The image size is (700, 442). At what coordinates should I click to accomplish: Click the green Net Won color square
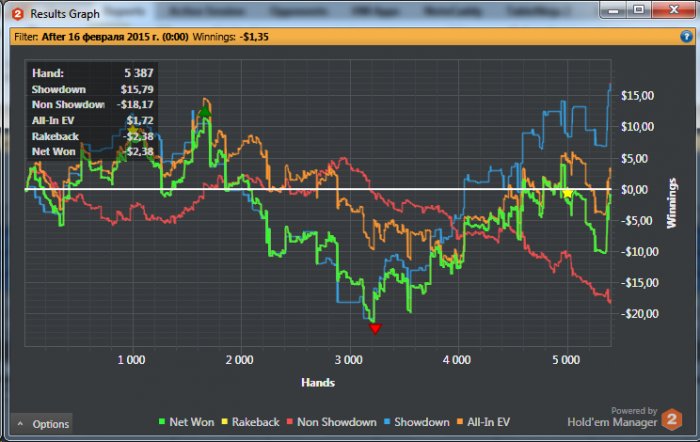[162, 421]
